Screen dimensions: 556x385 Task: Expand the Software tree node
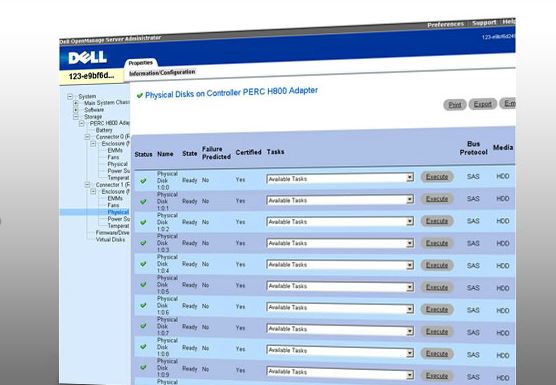pos(76,110)
